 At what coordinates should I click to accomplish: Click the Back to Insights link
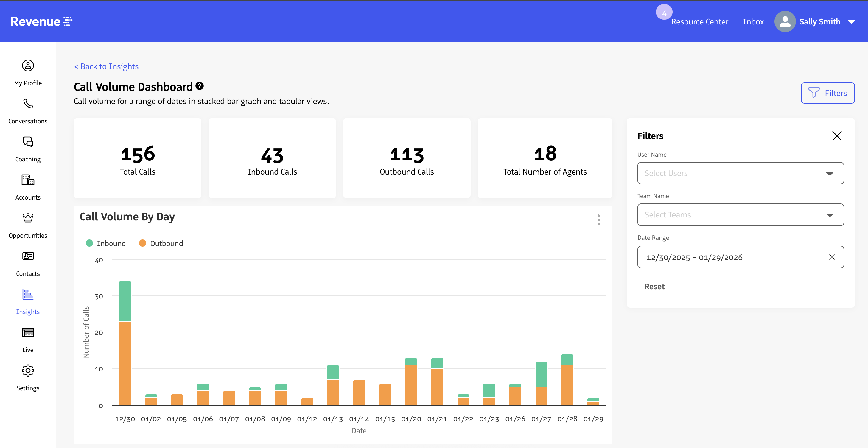106,66
